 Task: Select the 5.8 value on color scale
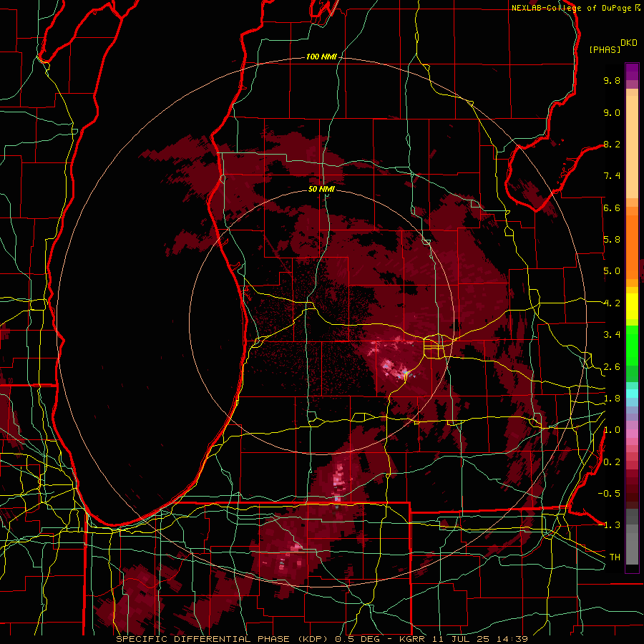(612, 240)
